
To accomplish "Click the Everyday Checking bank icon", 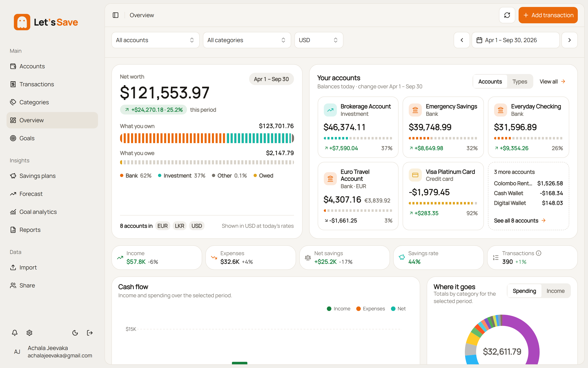I will pos(501,110).
